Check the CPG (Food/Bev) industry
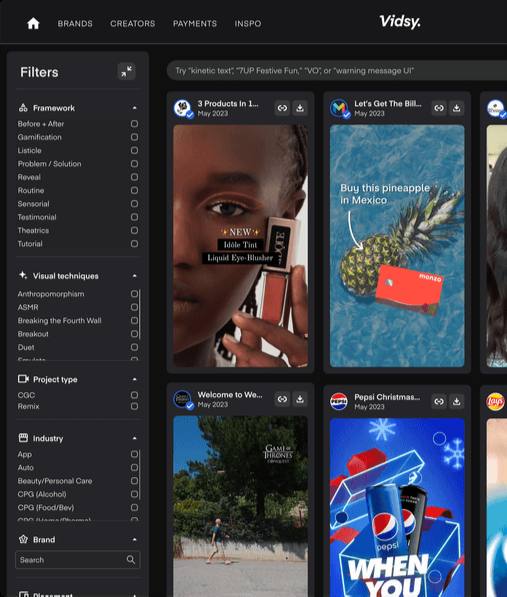 point(134,507)
